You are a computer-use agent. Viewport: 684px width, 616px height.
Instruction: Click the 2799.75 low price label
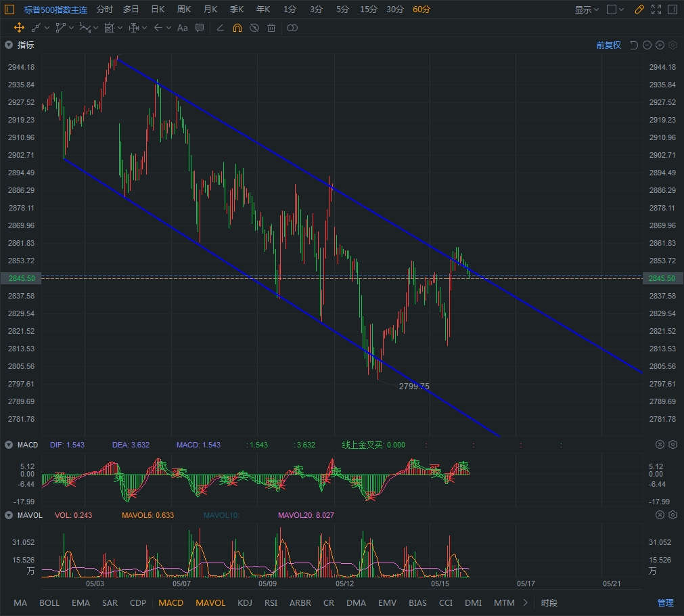coord(414,387)
